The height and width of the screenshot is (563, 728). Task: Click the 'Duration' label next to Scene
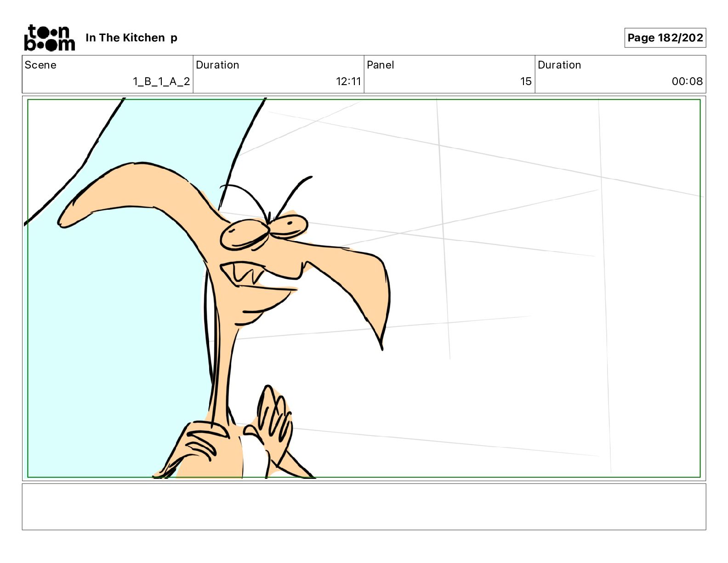coord(217,65)
